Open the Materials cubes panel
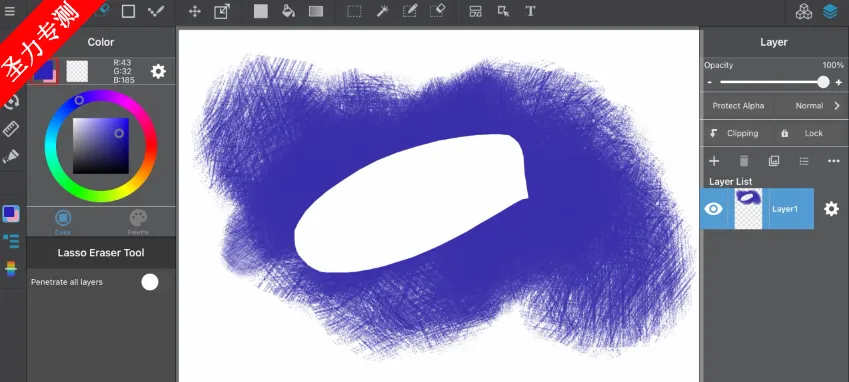The width and height of the screenshot is (849, 382). (804, 11)
